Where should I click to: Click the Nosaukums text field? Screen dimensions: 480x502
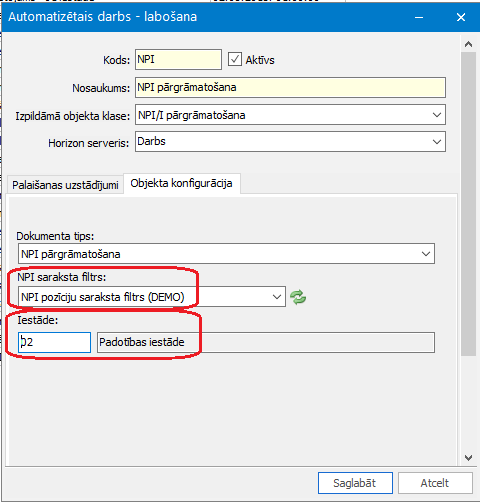pos(290,88)
